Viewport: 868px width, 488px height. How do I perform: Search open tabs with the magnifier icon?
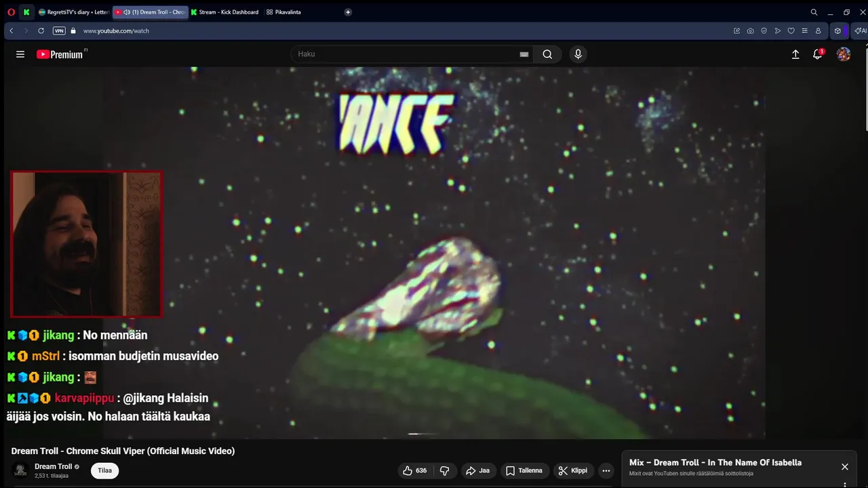tap(814, 12)
